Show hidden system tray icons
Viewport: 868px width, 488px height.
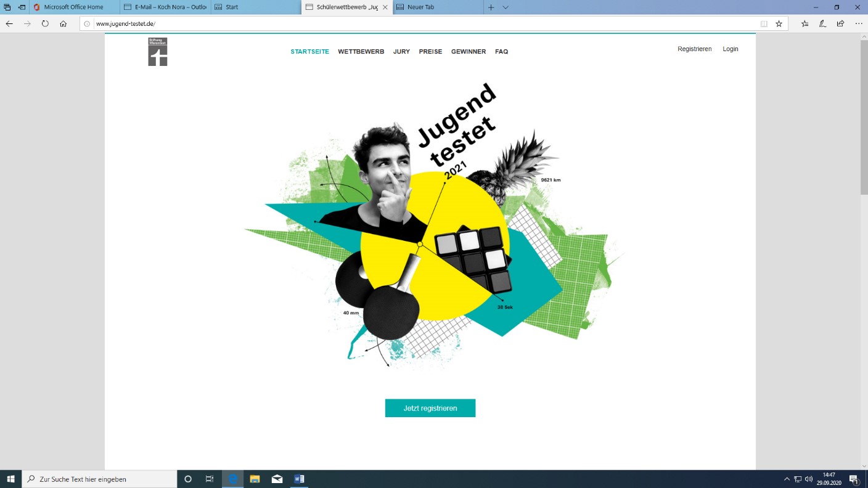787,479
